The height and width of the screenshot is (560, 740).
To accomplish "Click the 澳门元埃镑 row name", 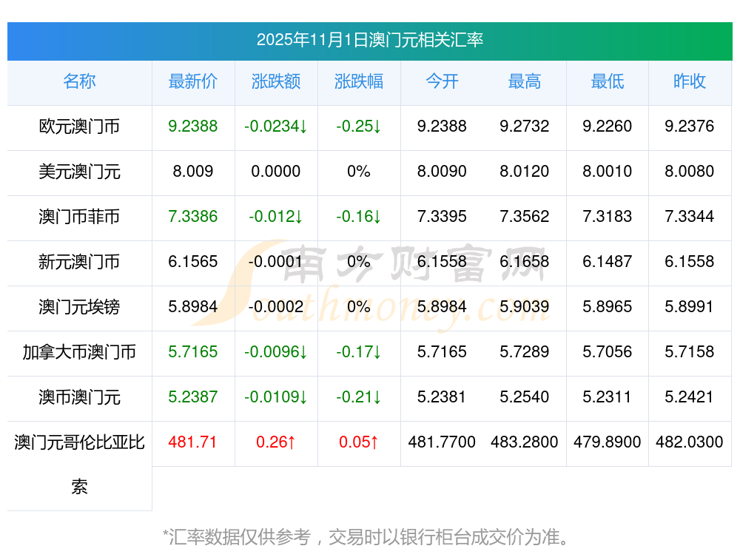I will pos(79,307).
